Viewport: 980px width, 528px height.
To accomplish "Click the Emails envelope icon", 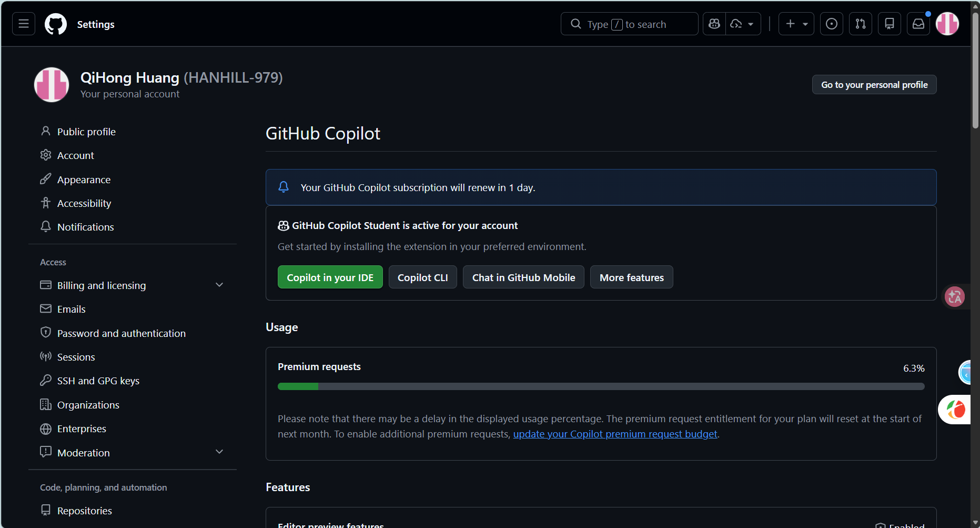I will point(46,308).
